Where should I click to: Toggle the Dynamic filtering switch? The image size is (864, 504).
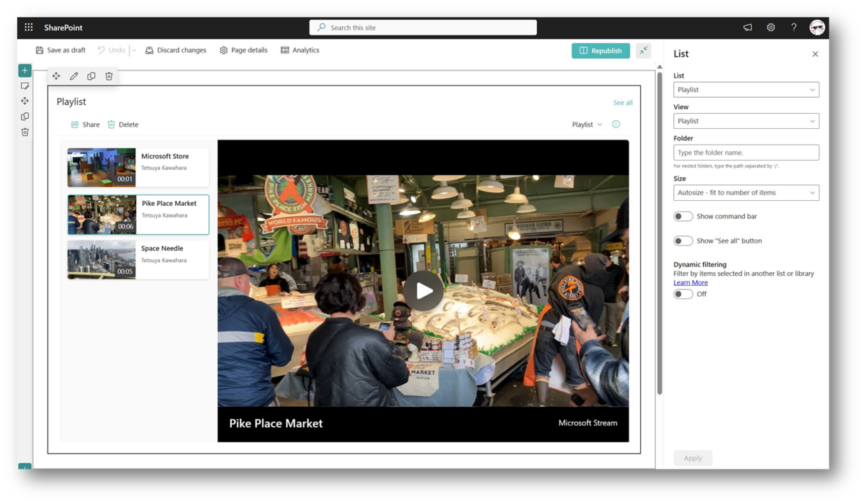[x=683, y=294]
